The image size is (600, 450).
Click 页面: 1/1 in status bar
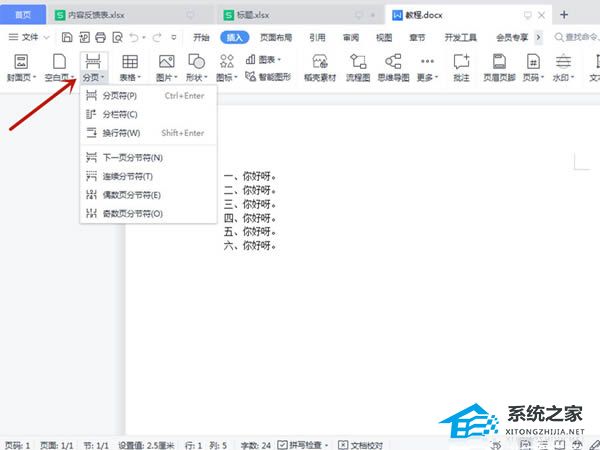click(57, 445)
